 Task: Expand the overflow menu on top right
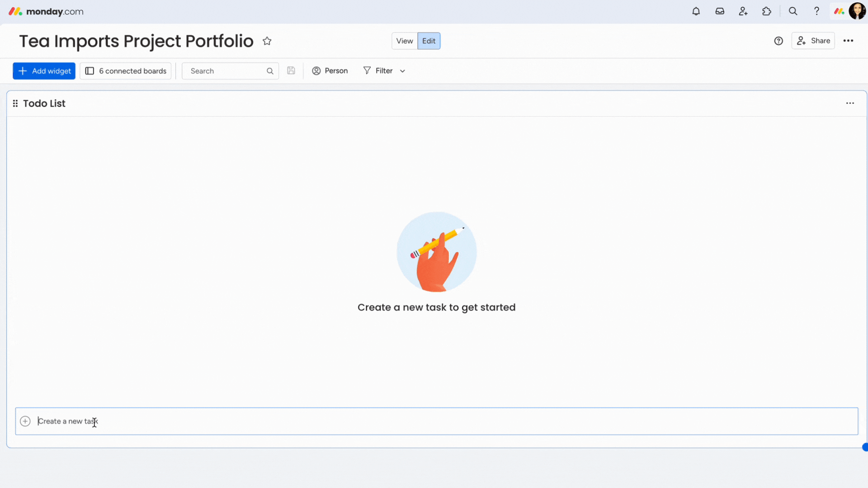pyautogui.click(x=848, y=41)
